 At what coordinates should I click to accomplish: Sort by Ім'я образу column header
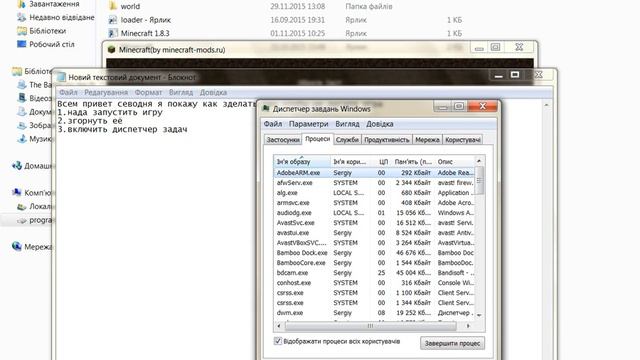[302, 162]
